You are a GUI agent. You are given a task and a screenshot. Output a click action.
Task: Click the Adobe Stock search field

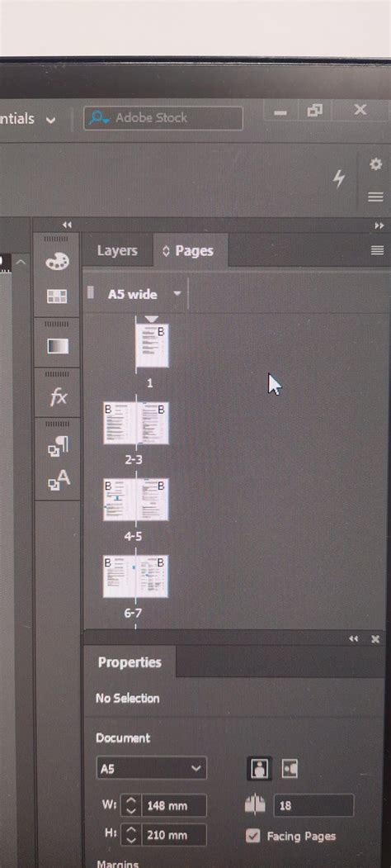pyautogui.click(x=163, y=118)
